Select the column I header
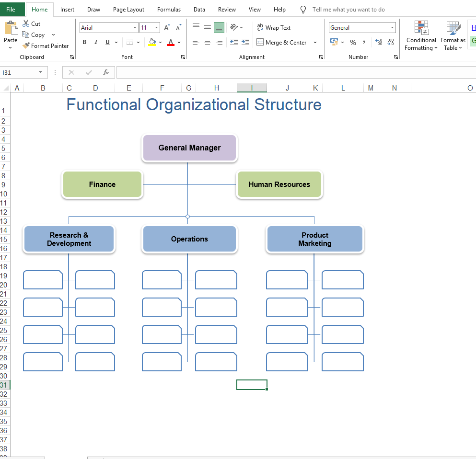 click(x=252, y=88)
